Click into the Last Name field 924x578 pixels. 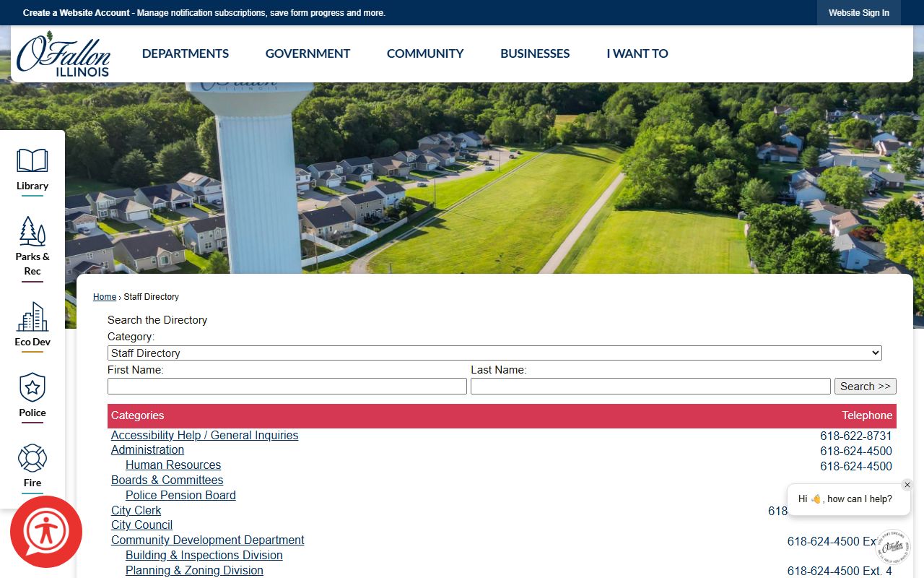tap(650, 387)
